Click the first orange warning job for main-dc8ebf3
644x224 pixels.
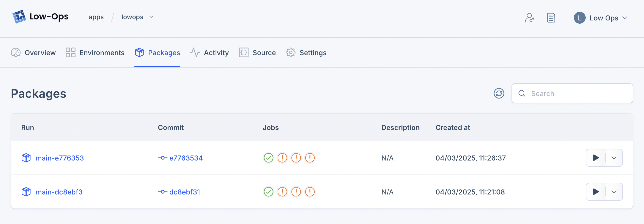282,192
